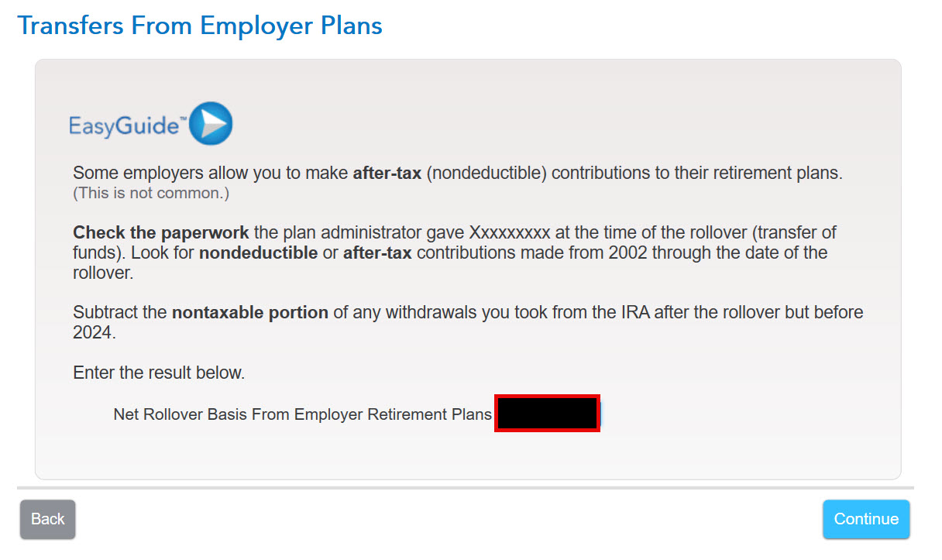
Task: Proceed with the Continue button
Action: 866,519
